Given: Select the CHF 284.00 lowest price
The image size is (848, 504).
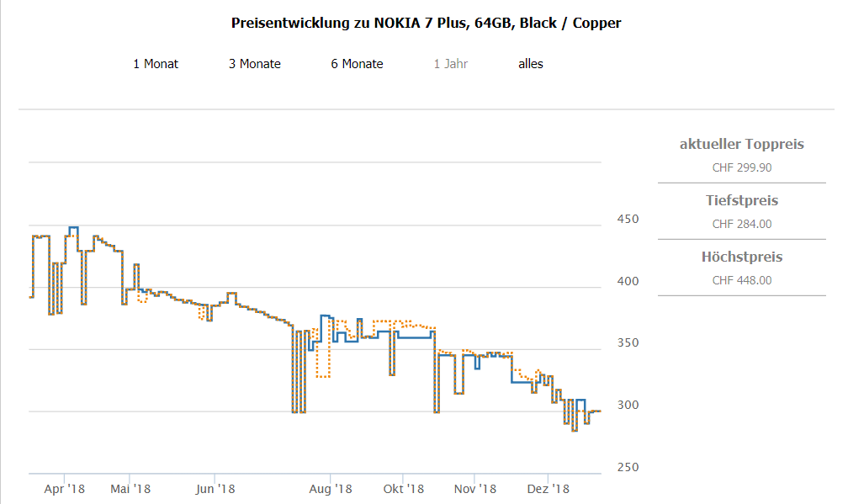Looking at the screenshot, I should click(x=741, y=224).
